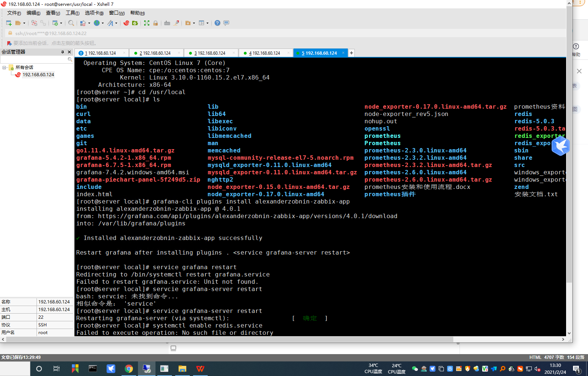Click the highlight marker toolbar icon
This screenshot has height=376, width=588.
click(x=176, y=23)
